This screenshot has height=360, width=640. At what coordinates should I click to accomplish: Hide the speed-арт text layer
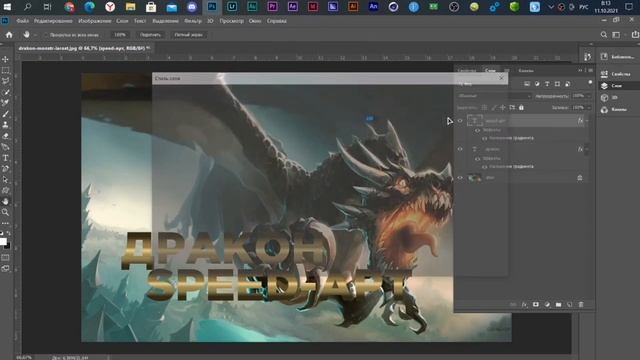(x=460, y=121)
